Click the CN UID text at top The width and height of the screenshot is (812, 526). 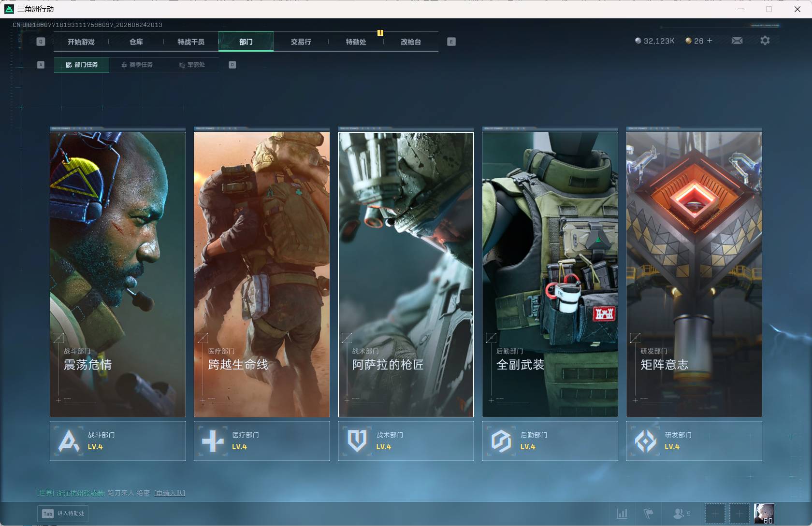(x=87, y=25)
